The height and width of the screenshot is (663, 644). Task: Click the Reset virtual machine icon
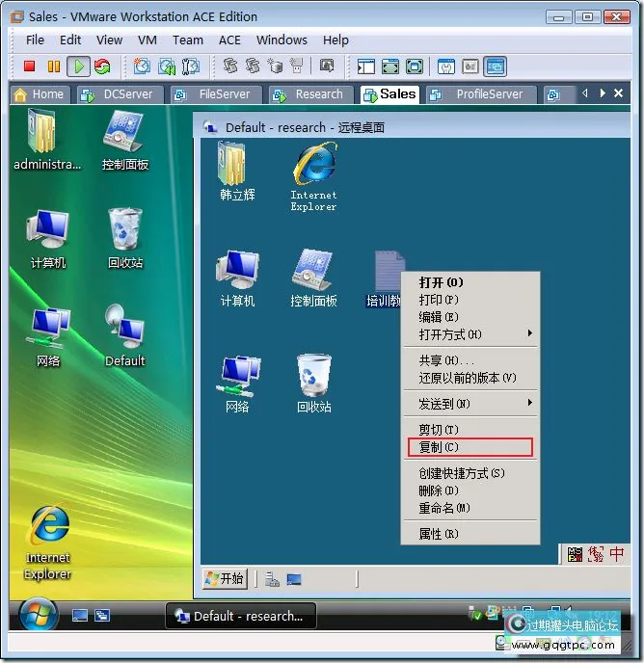(102, 66)
